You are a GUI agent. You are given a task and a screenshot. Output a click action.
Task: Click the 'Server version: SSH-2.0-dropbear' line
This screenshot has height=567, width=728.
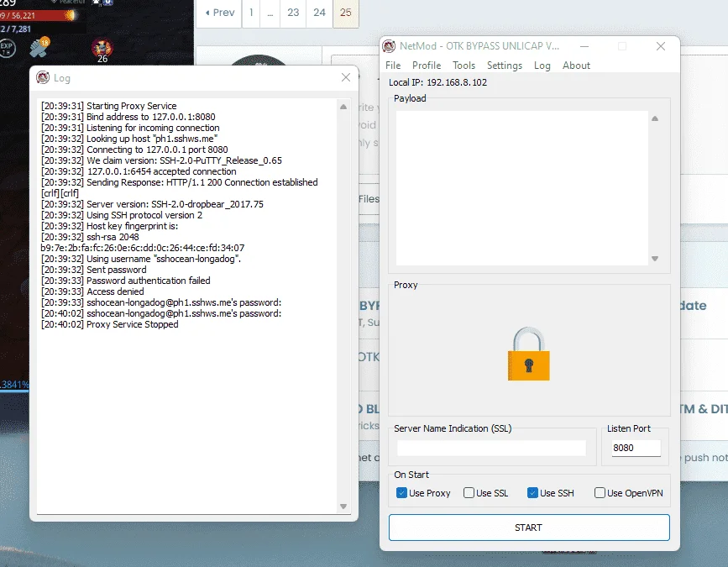point(152,204)
